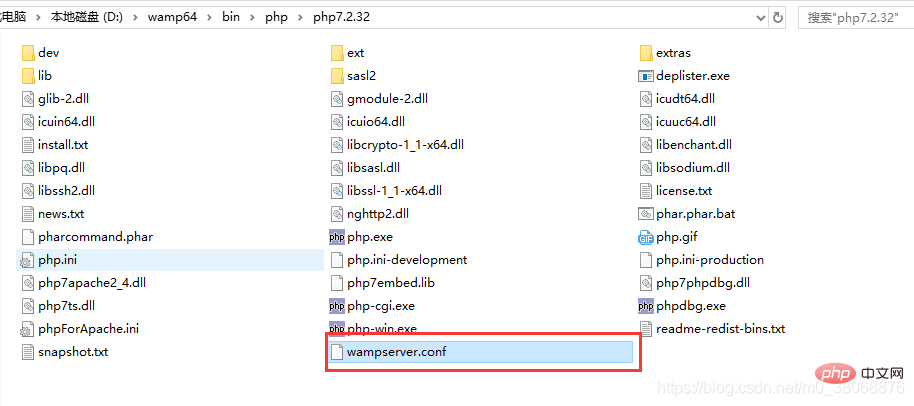
Task: Open the ext folder icon
Action: [337, 53]
